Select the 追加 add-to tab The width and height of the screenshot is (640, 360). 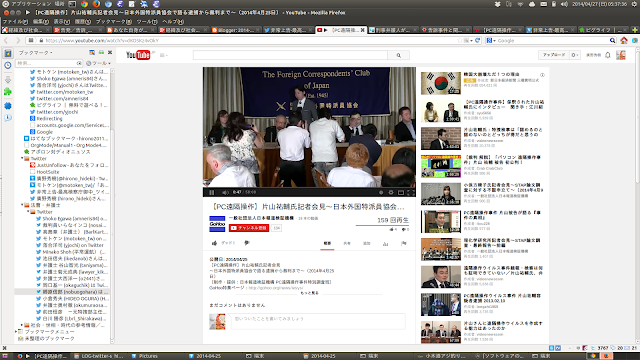click(367, 243)
